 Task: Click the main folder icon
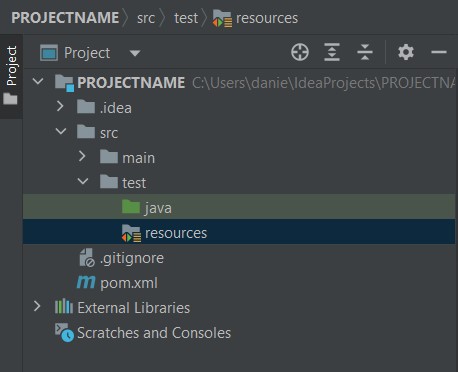pyautogui.click(x=109, y=157)
